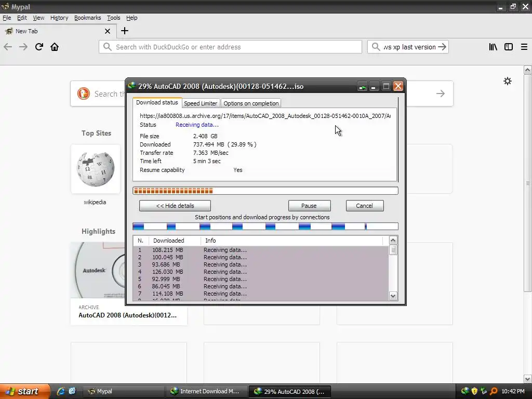Click the IDM tray icon
The height and width of the screenshot is (399, 532).
(x=465, y=391)
